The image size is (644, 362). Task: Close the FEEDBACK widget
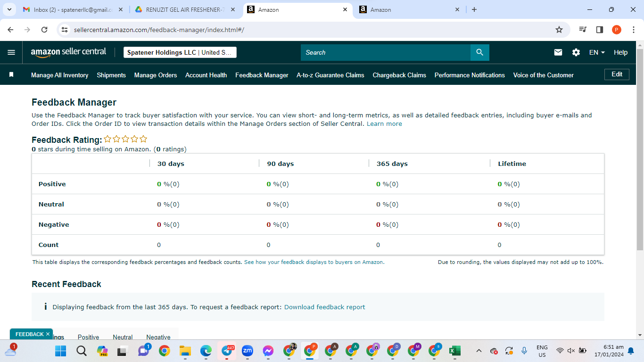pyautogui.click(x=48, y=334)
